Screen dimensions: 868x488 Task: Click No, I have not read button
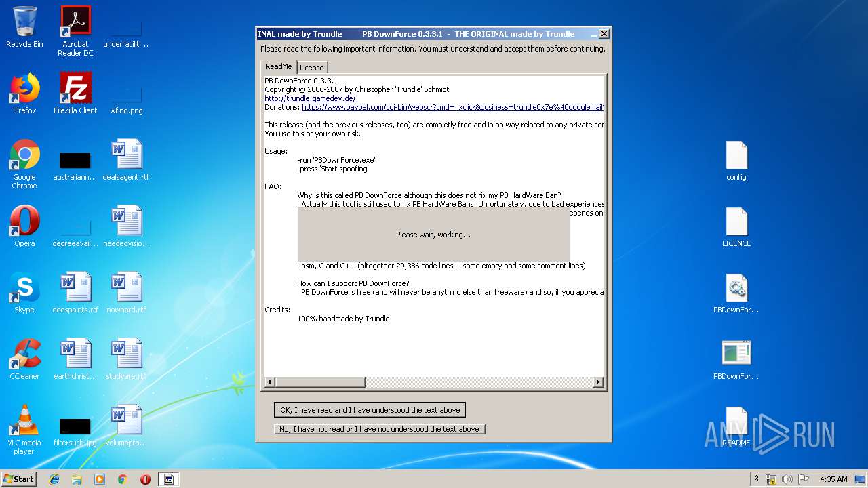pyautogui.click(x=380, y=429)
